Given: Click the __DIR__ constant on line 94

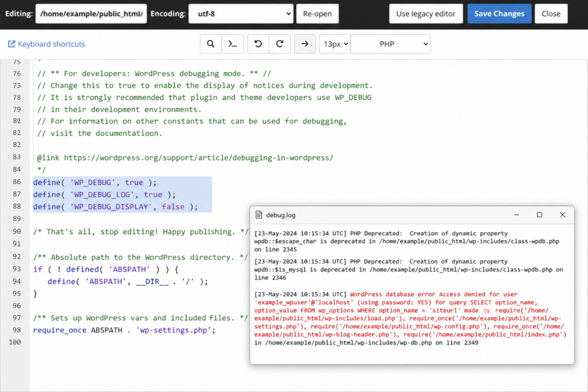Looking at the screenshot, I should (152, 281).
